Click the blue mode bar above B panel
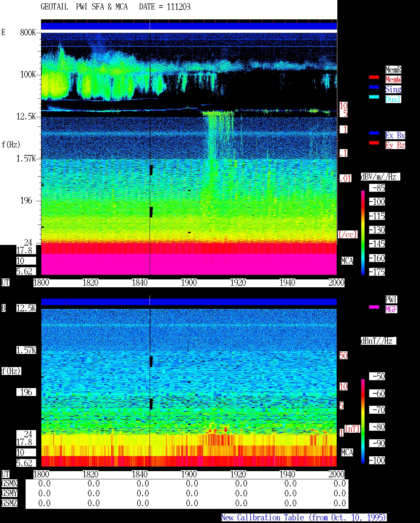This screenshot has height=523, width=420. [189, 302]
